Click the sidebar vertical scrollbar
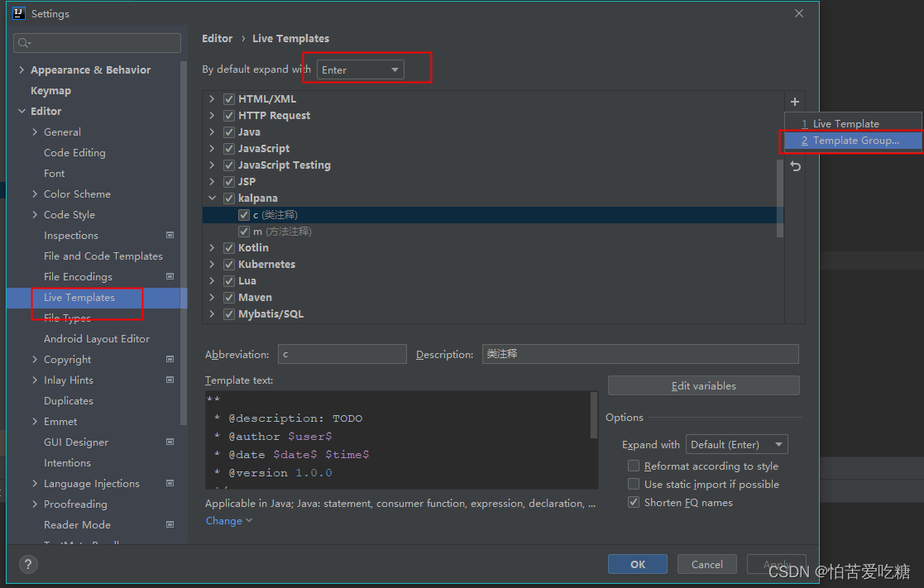The width and height of the screenshot is (924, 588). tap(184, 243)
